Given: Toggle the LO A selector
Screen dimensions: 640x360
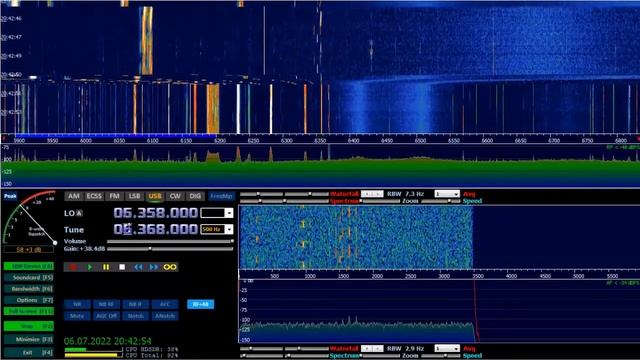Looking at the screenshot, I should point(79,213).
